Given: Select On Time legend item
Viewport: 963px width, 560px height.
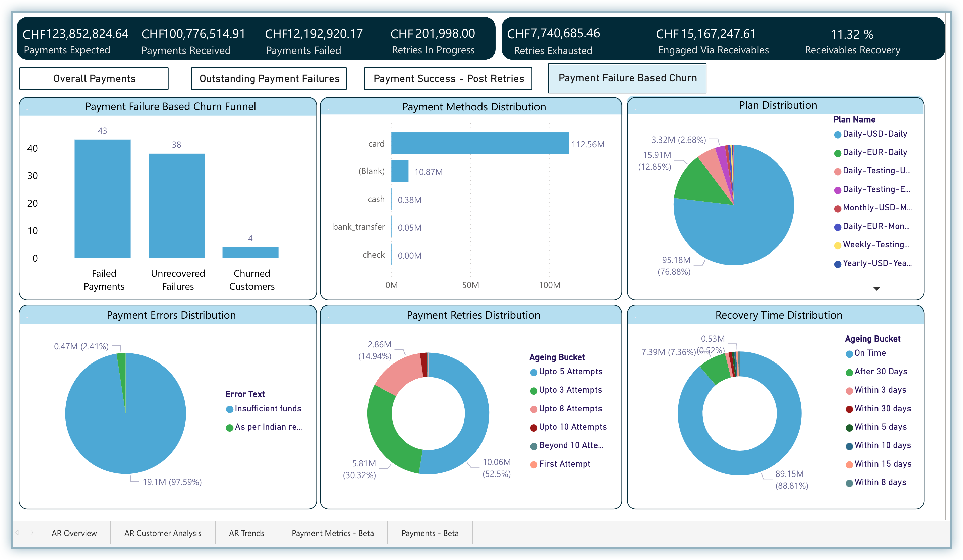Looking at the screenshot, I should click(x=865, y=353).
